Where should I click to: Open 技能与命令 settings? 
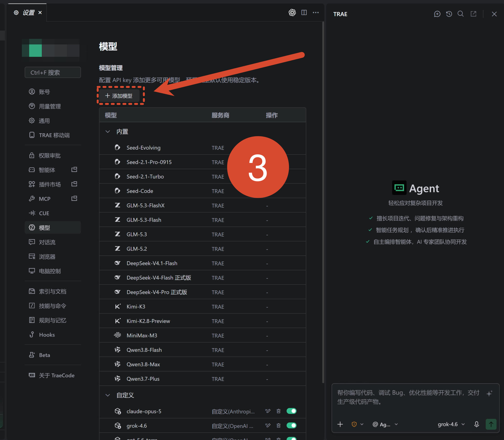53,306
